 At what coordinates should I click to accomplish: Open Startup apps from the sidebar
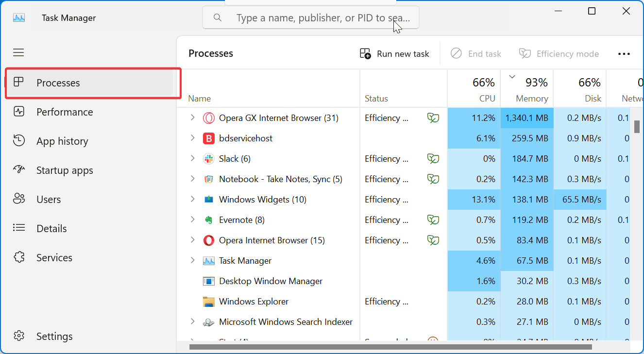click(x=18, y=170)
